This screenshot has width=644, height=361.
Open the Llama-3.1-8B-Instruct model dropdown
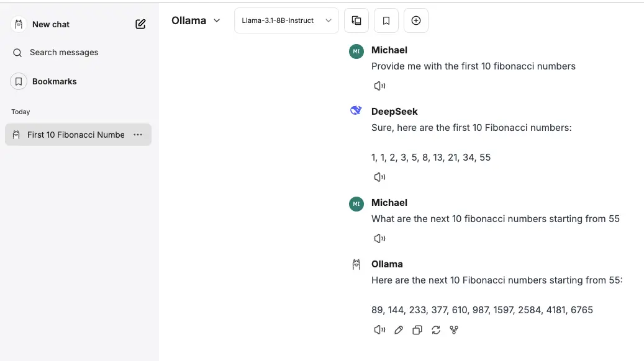(x=286, y=20)
